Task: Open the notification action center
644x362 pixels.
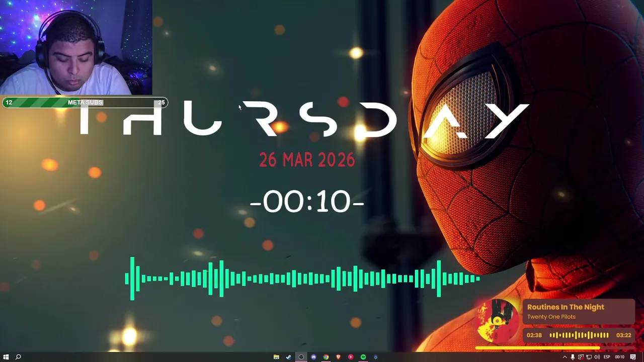Action: 633,357
